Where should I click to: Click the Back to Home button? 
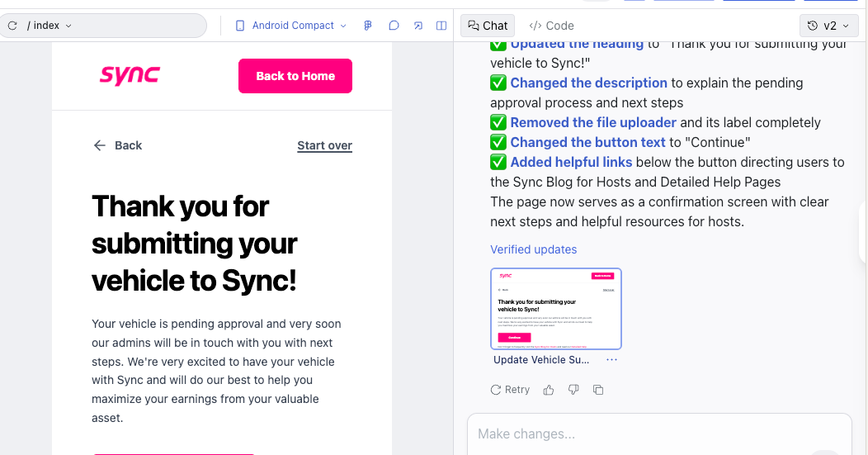[295, 76]
